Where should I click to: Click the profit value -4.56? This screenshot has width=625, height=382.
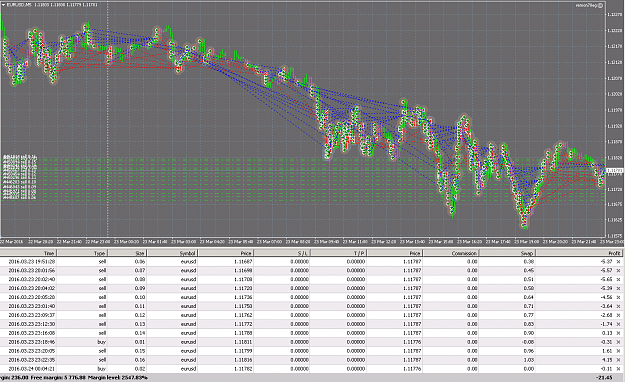pyautogui.click(x=606, y=297)
